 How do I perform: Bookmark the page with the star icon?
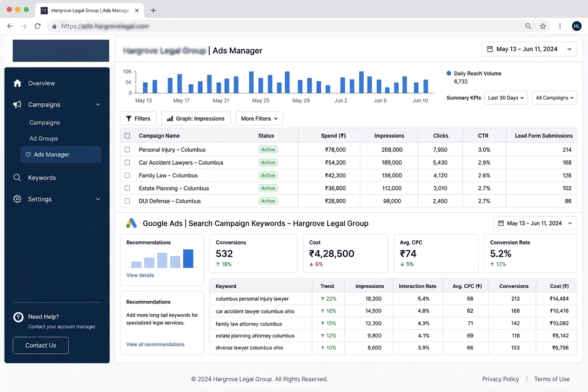[543, 27]
